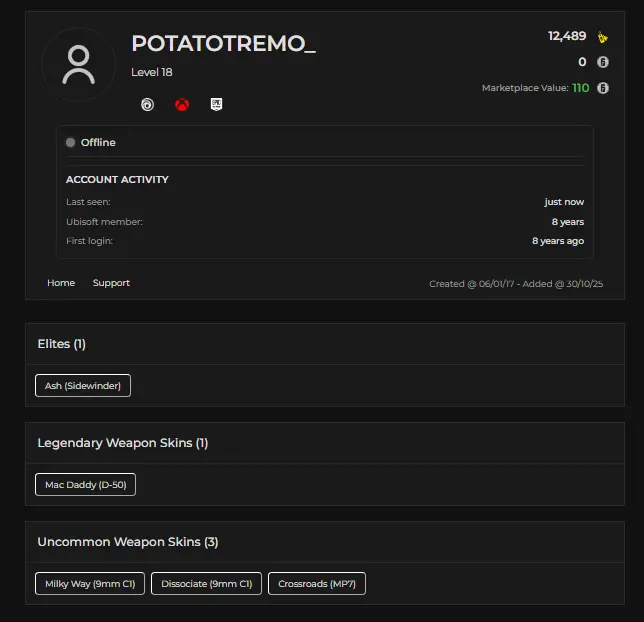Click the Epic Games platform icon
This screenshot has height=622, width=644.
216,104
